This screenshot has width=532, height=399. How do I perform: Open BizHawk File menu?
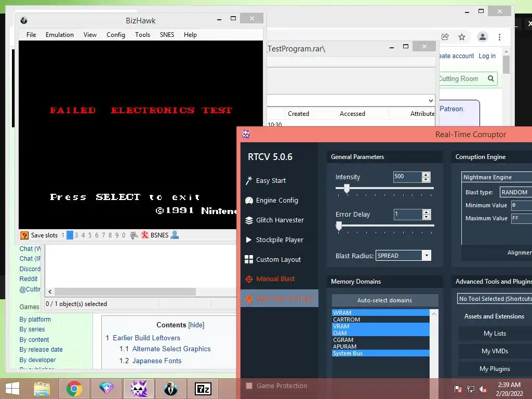point(31,35)
